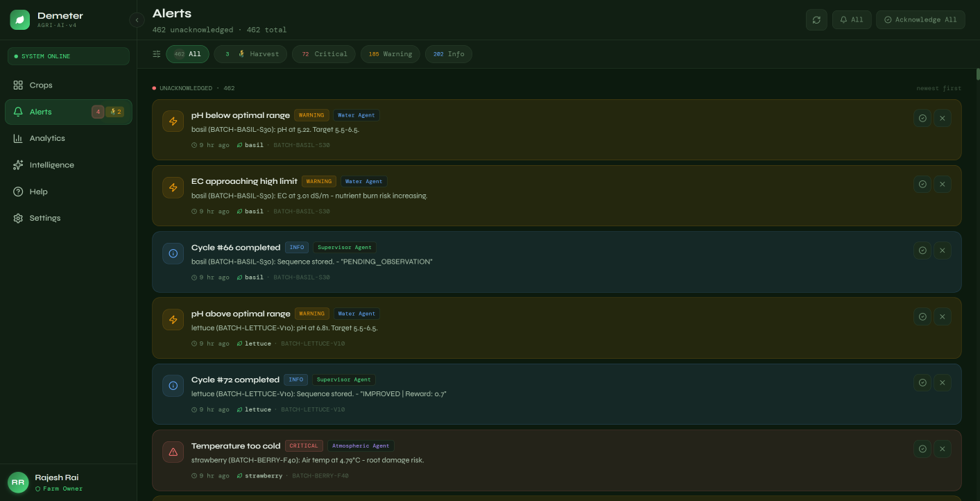Click Water Agent tag on pH below optimal alert
The width and height of the screenshot is (980, 501).
coord(356,115)
